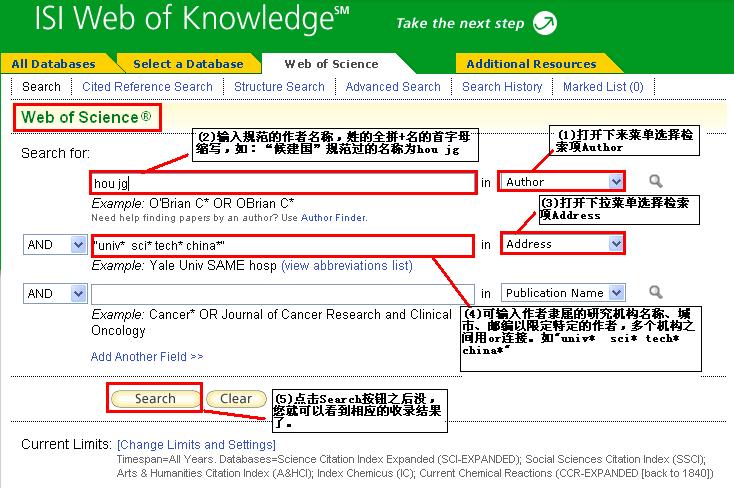Click the Web of Science heading
This screenshot has height=488, width=734.
pos(87,117)
